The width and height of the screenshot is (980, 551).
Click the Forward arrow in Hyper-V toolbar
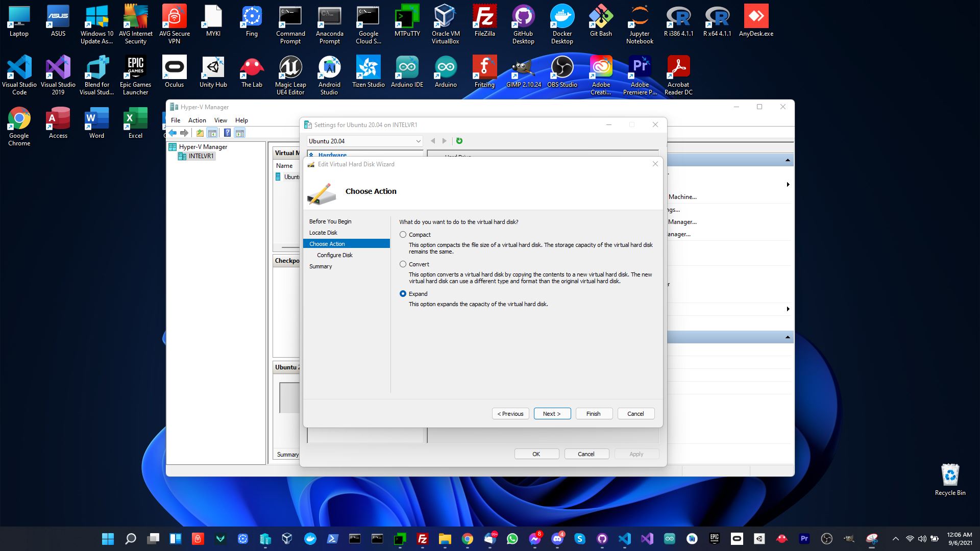pyautogui.click(x=184, y=133)
